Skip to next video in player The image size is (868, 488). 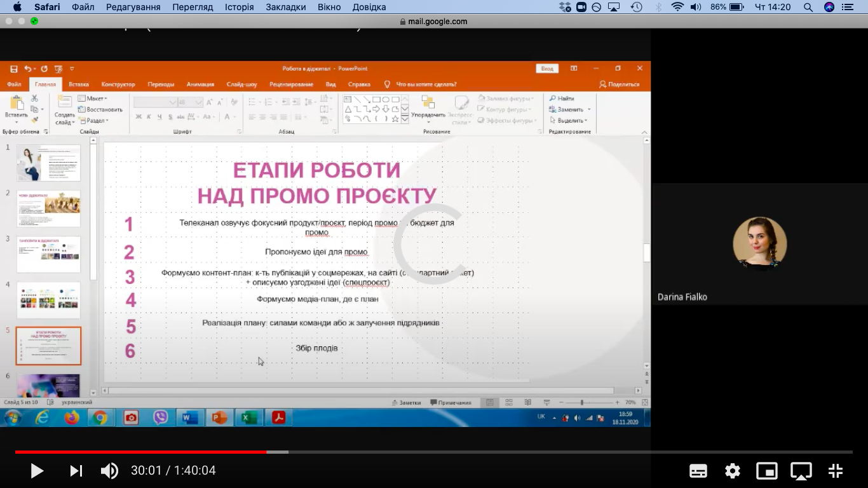coord(76,471)
